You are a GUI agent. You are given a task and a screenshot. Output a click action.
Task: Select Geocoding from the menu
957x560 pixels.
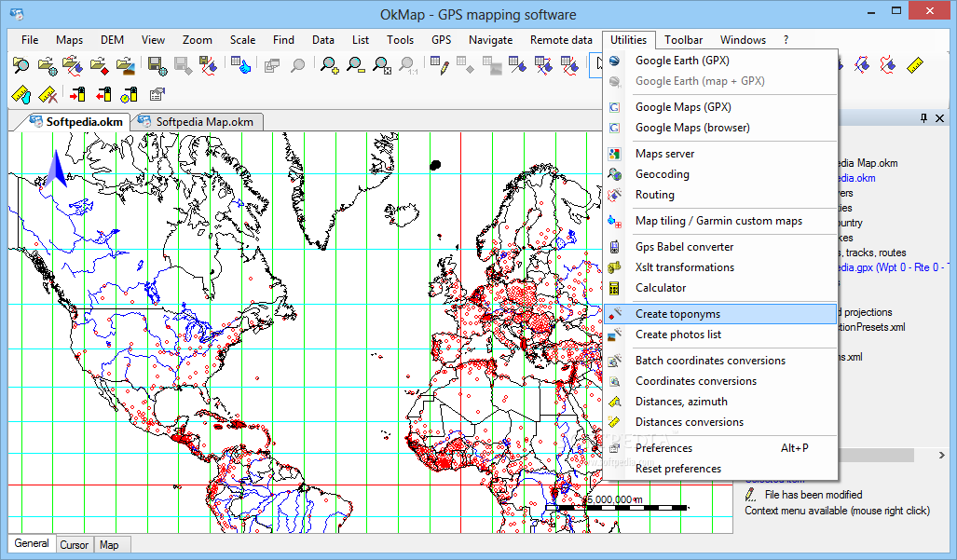[720, 174]
